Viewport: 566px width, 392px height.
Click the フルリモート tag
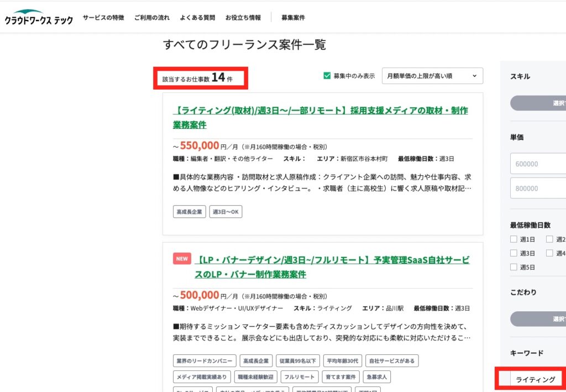[299, 377]
